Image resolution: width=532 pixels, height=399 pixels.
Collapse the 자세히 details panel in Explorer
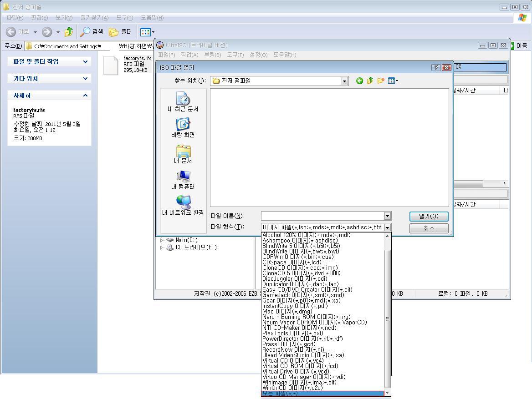pyautogui.click(x=85, y=95)
